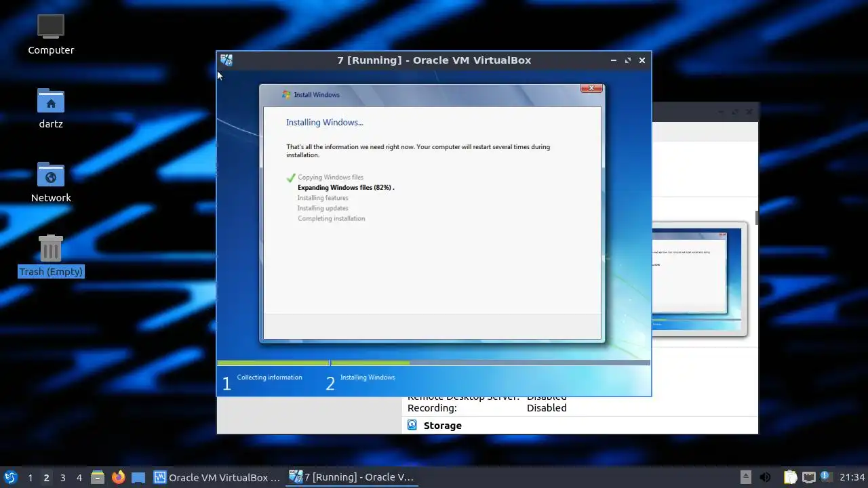
Task: Close the Install Windows dialog
Action: click(591, 88)
